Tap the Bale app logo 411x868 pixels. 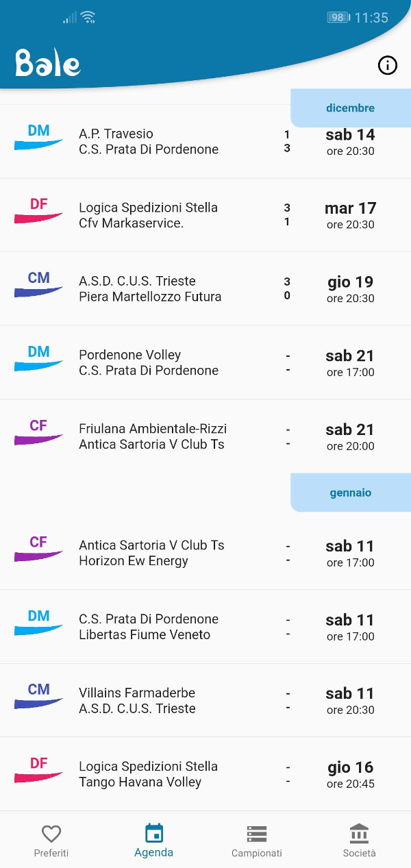48,63
